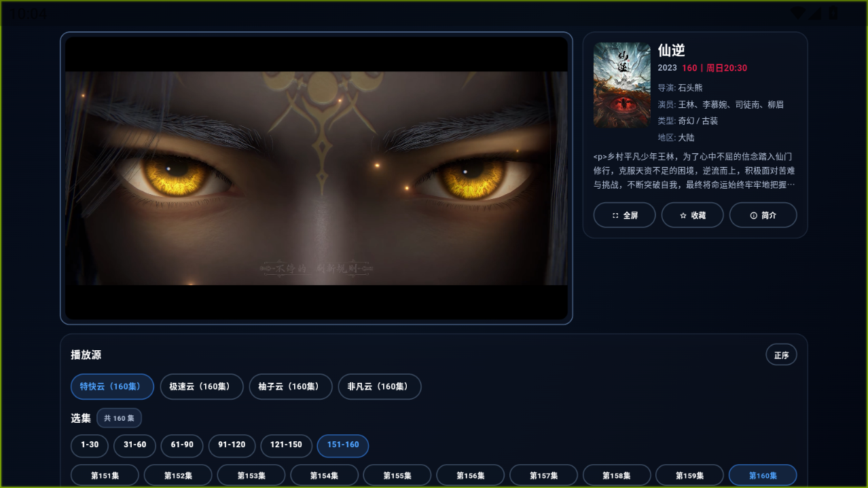Toggle episode order with 正序

click(x=781, y=355)
